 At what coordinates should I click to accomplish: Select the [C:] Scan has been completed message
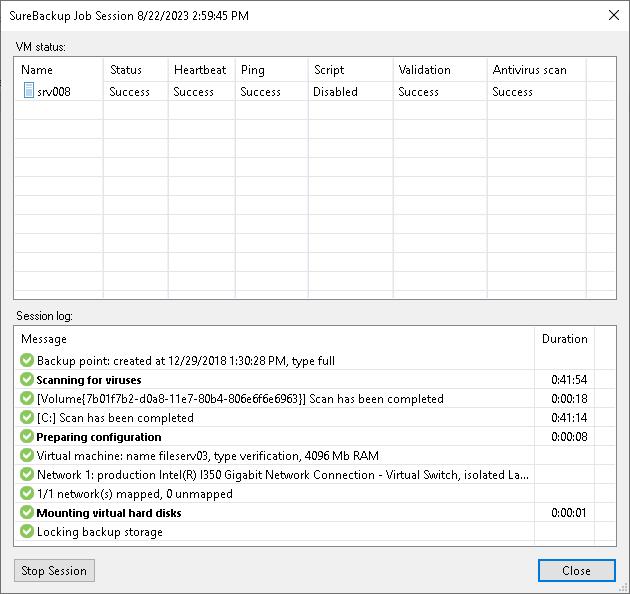tap(115, 418)
